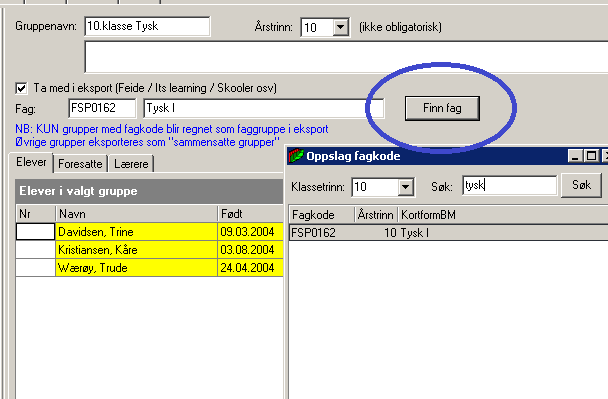Open the Årstrinn dropdown

pos(340,27)
